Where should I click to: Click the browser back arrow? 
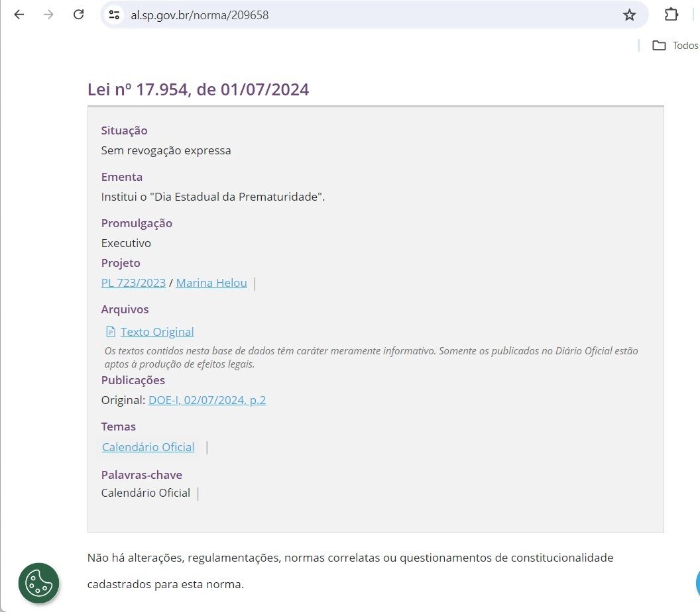(x=19, y=15)
